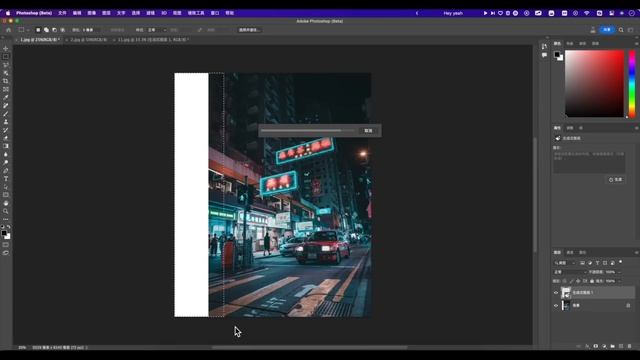Switch to the Channels tab beside Layers
This screenshot has height=360, width=640.
[570, 252]
